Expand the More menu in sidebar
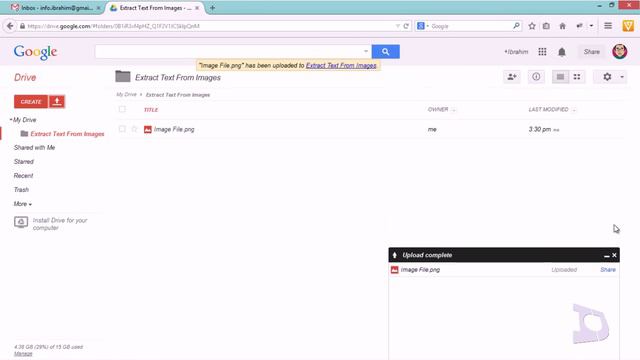 22,204
